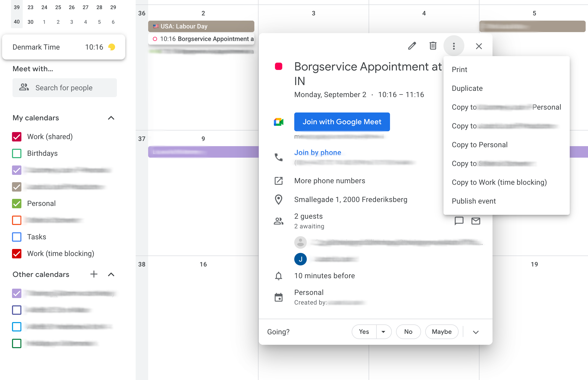The height and width of the screenshot is (380, 588).
Task: Click the trash delete event icon
Action: pos(433,46)
